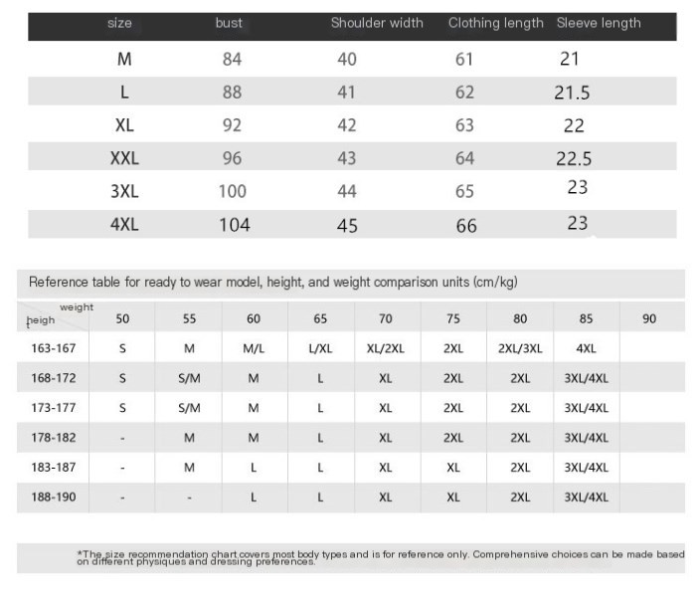The image size is (700, 595).
Task: Click the size recommendation footnote text
Action: pos(381,558)
